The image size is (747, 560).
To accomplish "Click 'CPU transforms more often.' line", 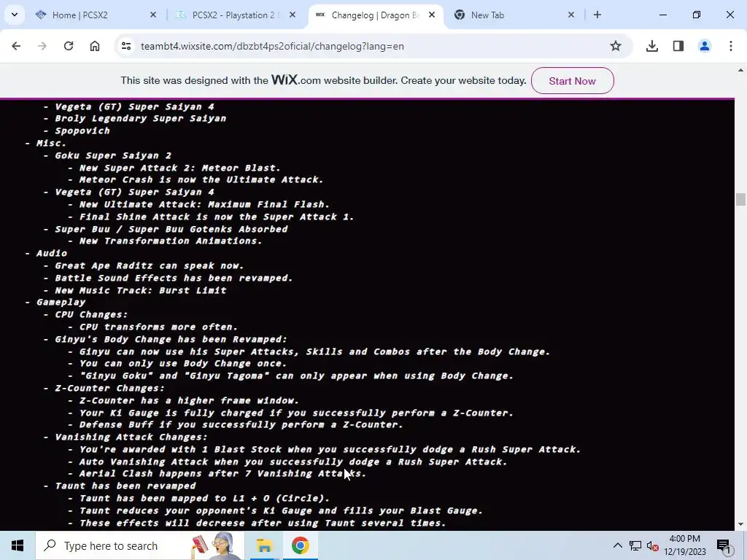I will click(x=158, y=327).
